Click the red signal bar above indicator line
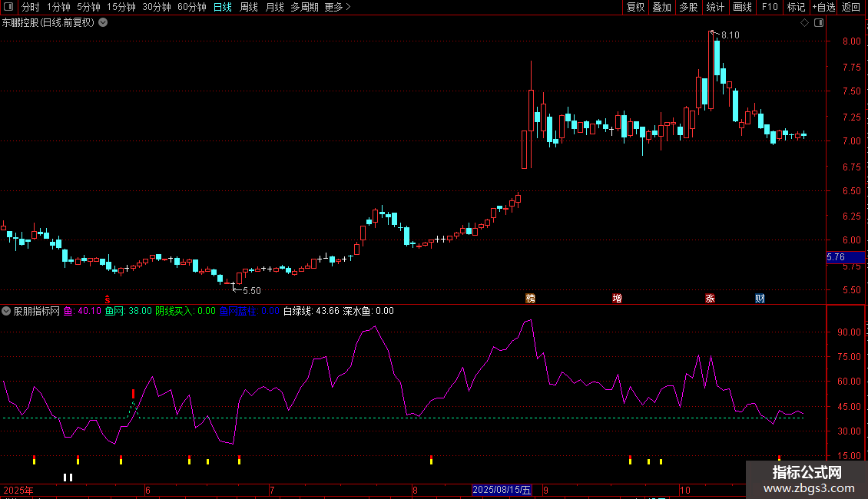 pos(134,394)
